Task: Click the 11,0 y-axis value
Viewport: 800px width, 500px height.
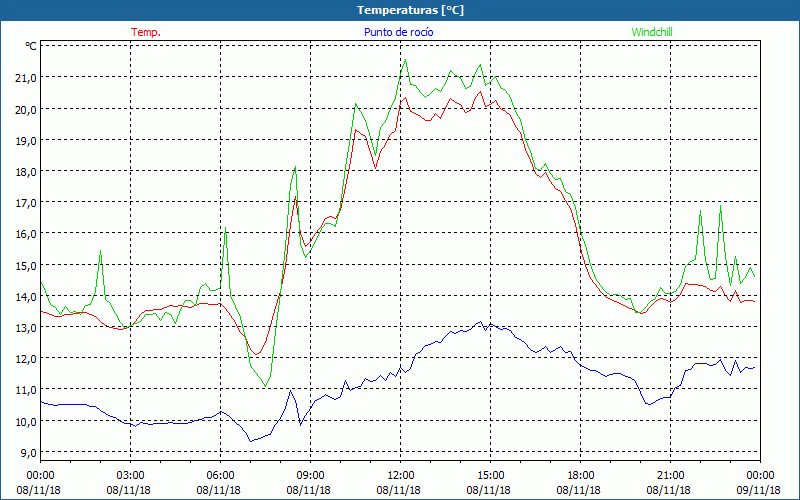Action: coord(27,390)
